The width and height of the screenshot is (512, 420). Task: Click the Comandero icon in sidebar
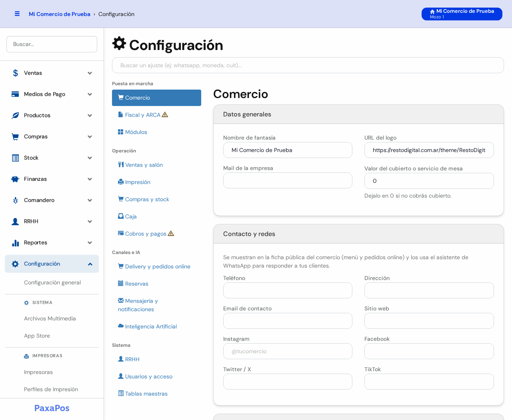(15, 200)
